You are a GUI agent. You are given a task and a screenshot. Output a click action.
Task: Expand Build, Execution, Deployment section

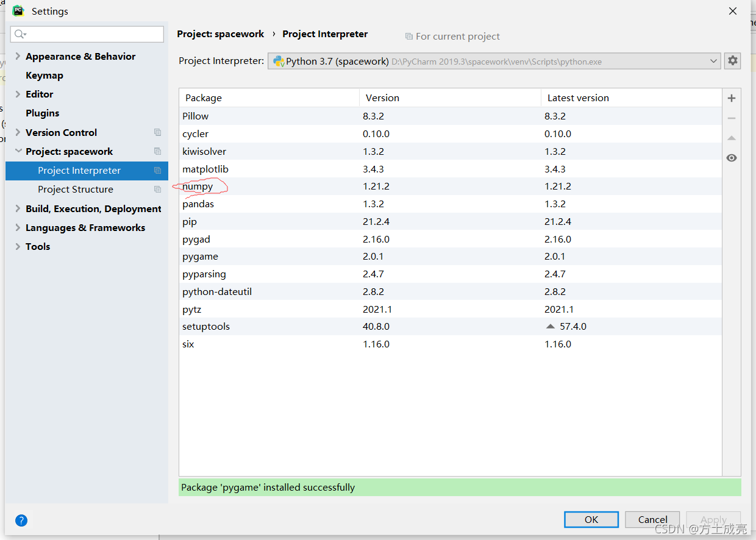[17, 209]
